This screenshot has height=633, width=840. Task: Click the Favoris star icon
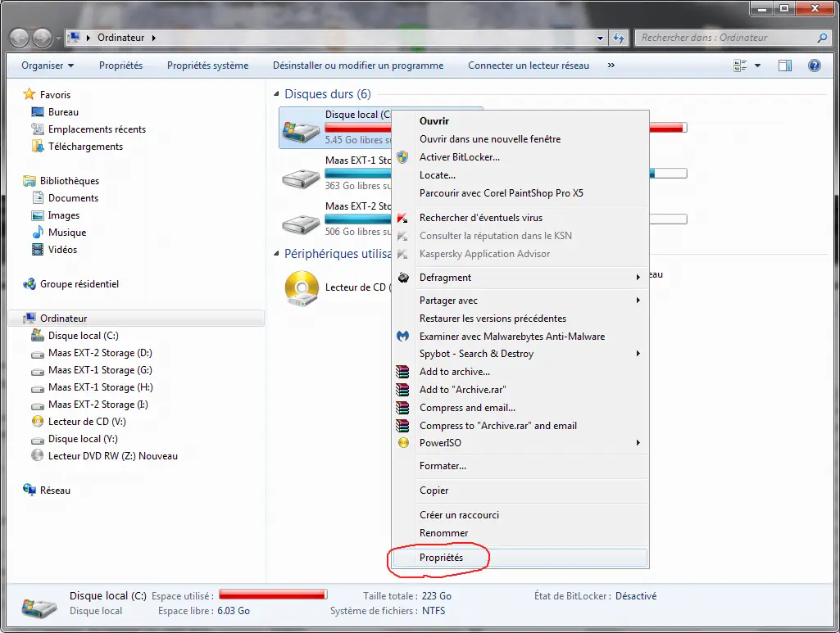coord(29,94)
